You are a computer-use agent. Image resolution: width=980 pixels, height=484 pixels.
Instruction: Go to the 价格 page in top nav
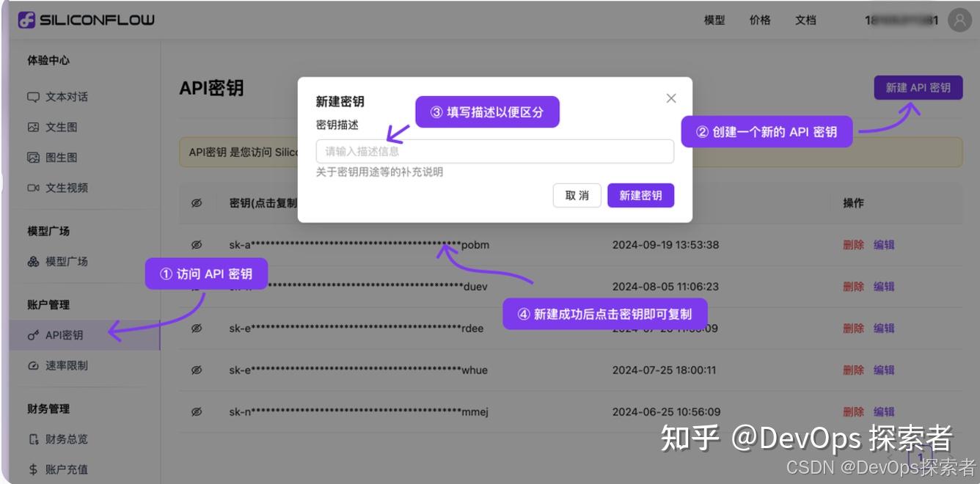pos(761,20)
